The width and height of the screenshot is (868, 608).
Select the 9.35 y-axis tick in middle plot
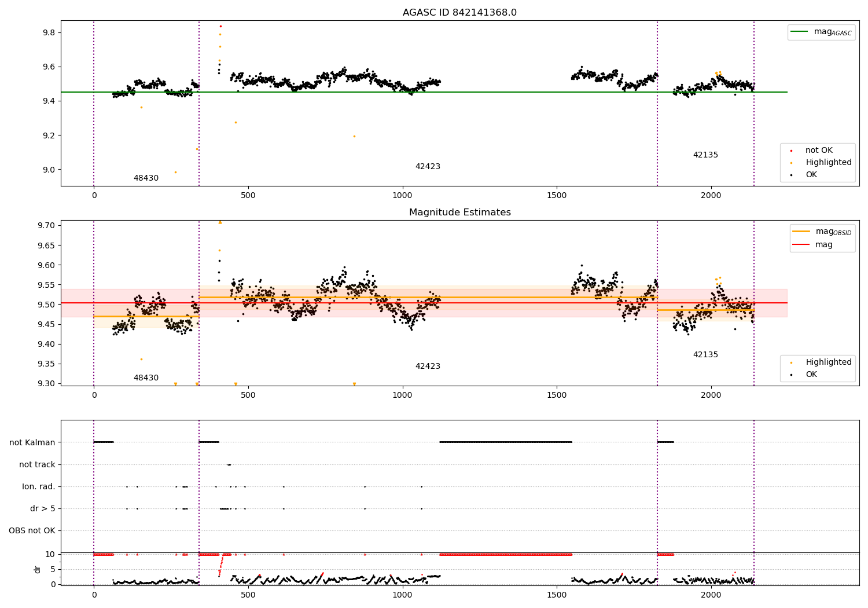[x=46, y=364]
